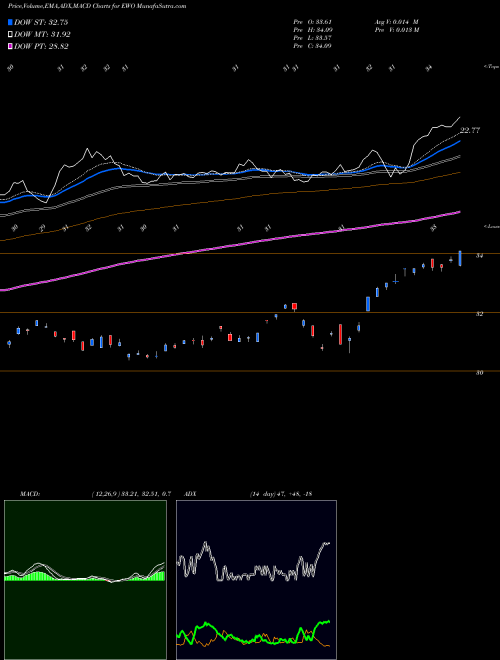Click the chart title mentioning EWO MunafaSutra.com
This screenshot has height=660, width=500.
pyautogui.click(x=97, y=6)
